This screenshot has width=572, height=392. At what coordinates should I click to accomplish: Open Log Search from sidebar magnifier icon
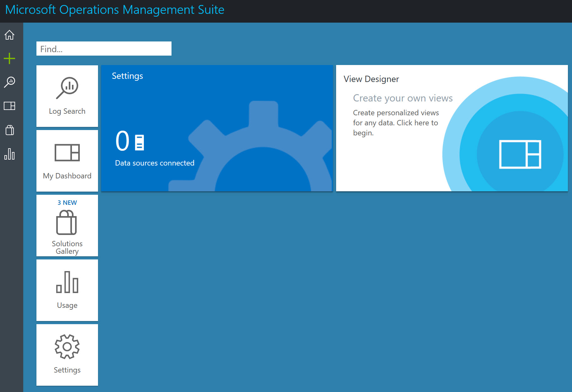pos(9,82)
